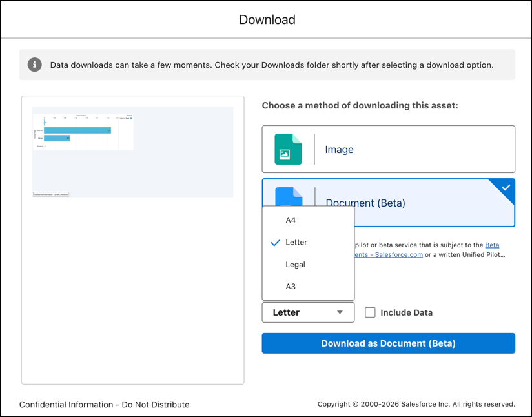Click the info icon in the notice banner
The width and height of the screenshot is (532, 417).
(x=35, y=65)
